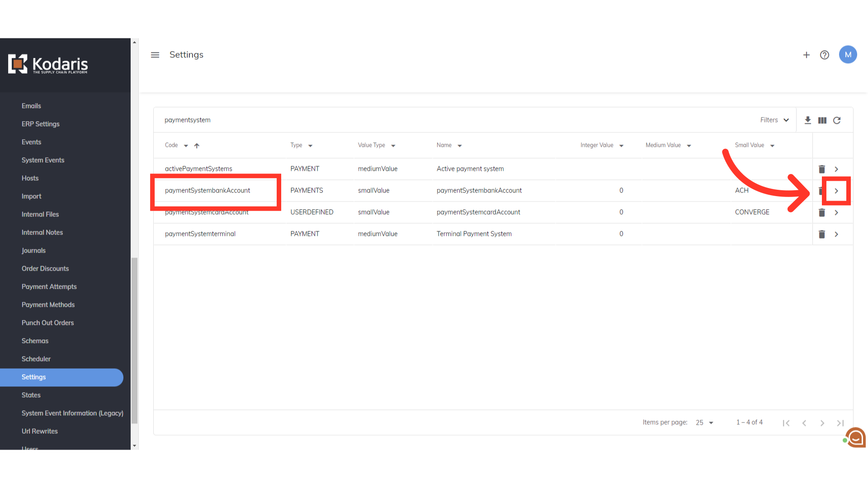Open the help question mark icon

click(824, 55)
